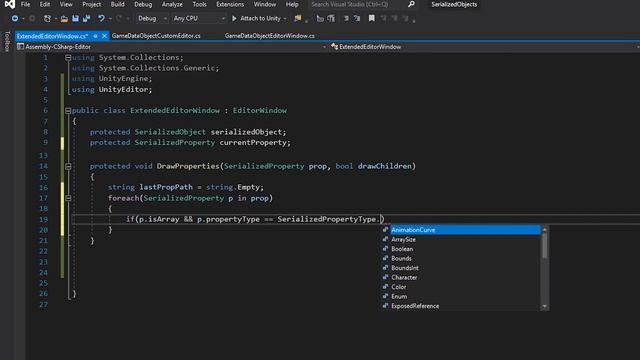Click the IntelliSense list scrollbar thumb
640x360 pixels.
pyautogui.click(x=544, y=246)
